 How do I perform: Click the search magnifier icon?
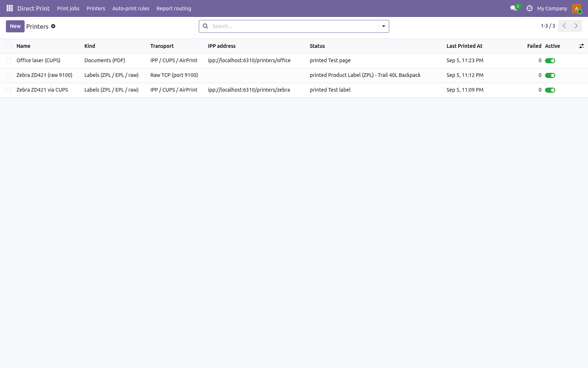(x=205, y=26)
